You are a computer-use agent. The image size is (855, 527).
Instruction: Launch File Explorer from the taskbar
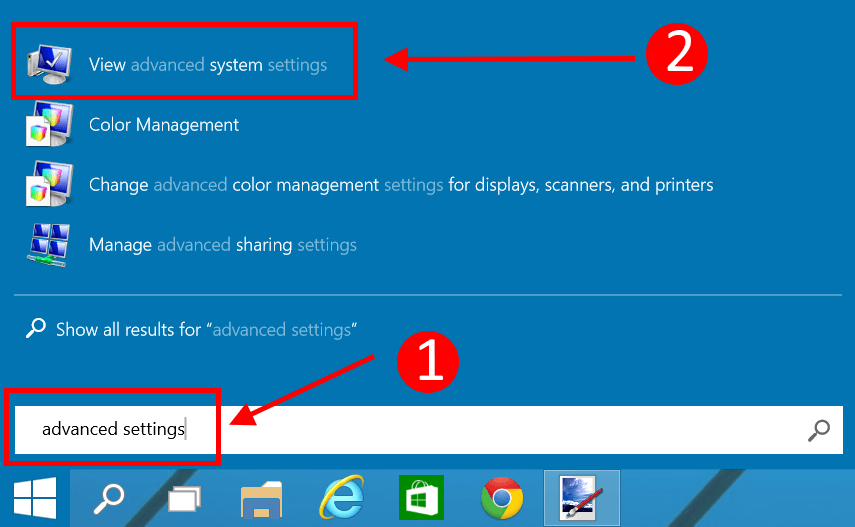coord(261,499)
